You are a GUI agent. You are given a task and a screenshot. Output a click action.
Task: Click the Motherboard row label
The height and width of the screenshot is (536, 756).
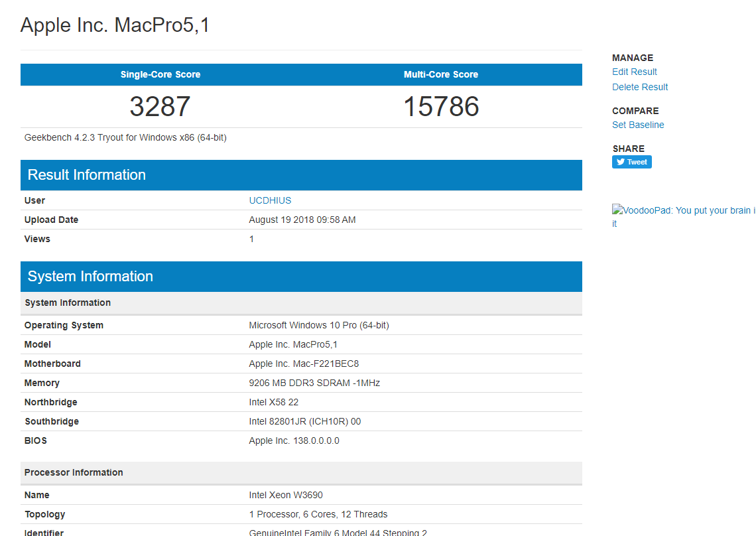(52, 364)
